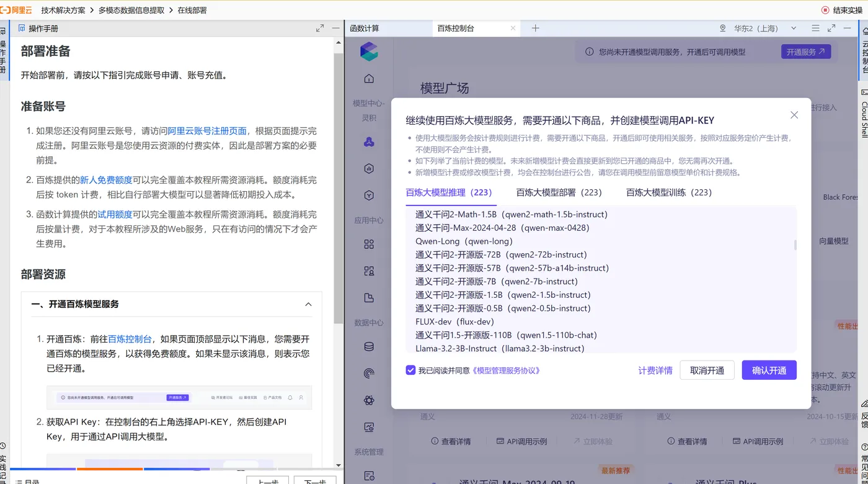Open the home icon in 百炼 sidebar
This screenshot has height=484, width=868.
coord(369,79)
